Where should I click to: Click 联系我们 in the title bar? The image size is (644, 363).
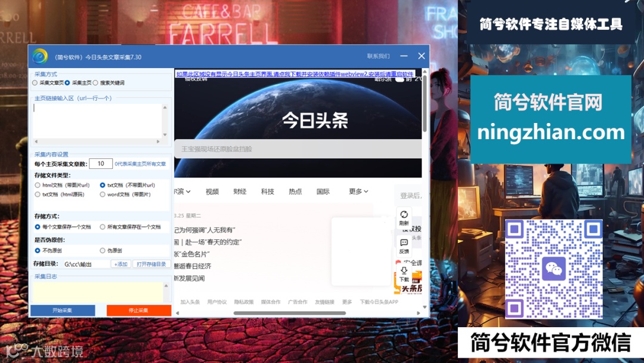pyautogui.click(x=378, y=56)
